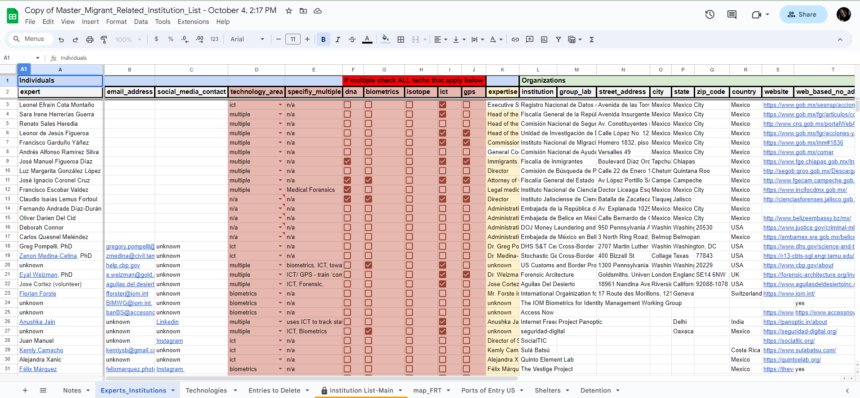The height and width of the screenshot is (398, 860).
Task: Toggle bold formatting
Action: coord(324,39)
